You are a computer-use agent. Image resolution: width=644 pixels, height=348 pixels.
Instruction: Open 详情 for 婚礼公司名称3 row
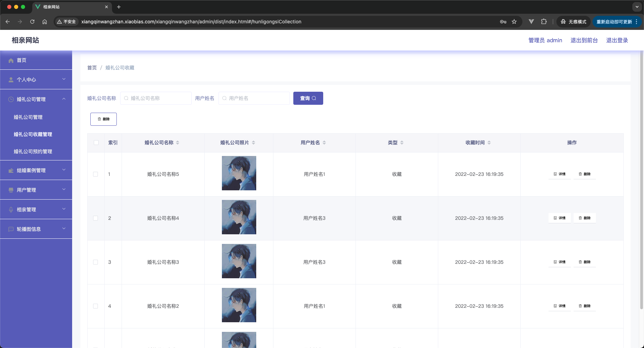560,262
